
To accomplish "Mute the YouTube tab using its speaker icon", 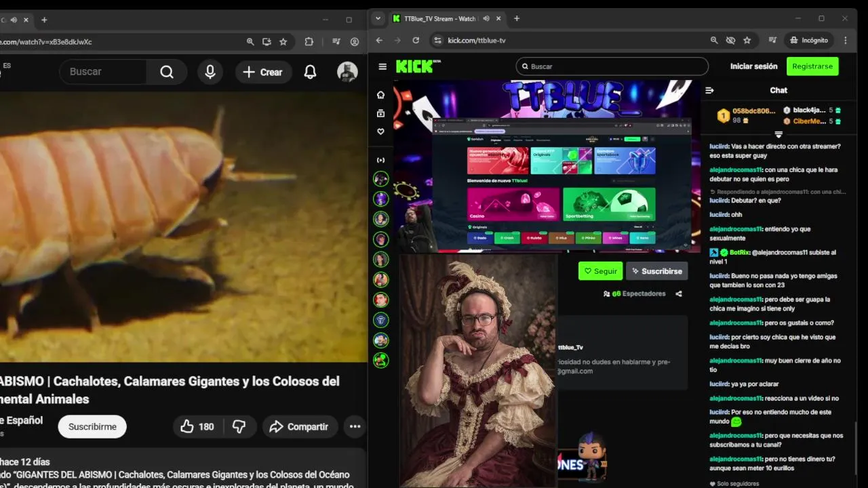I will (14, 20).
